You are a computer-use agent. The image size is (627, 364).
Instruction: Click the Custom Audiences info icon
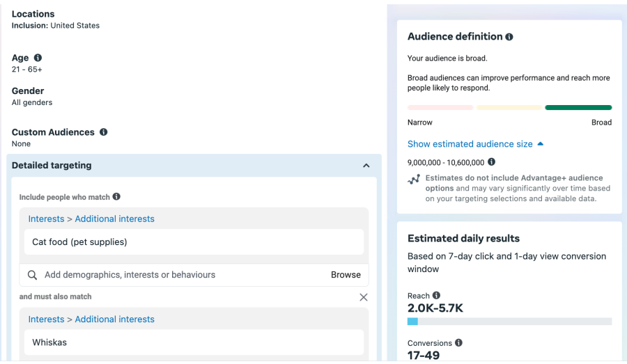[103, 132]
